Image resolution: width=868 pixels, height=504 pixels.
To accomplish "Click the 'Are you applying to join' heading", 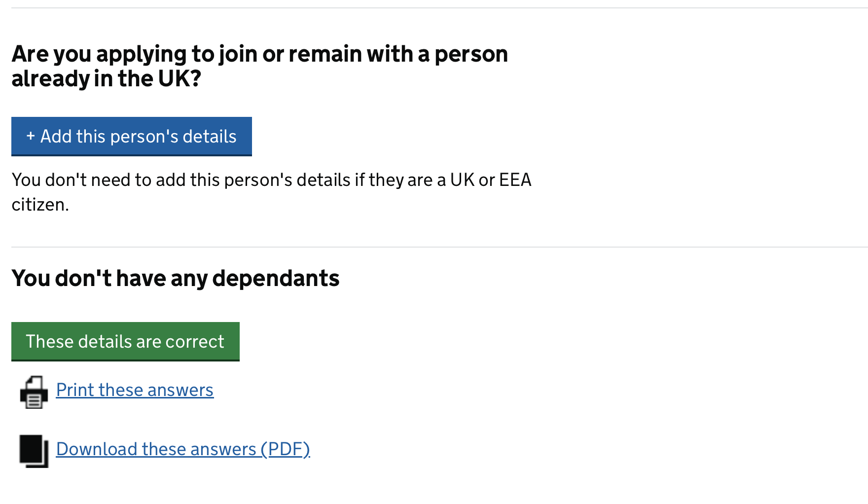I will [x=259, y=54].
